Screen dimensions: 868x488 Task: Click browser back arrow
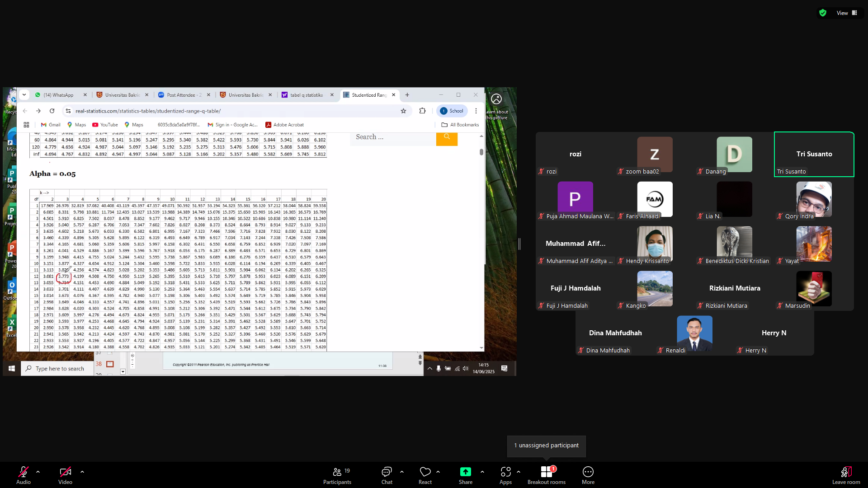(25, 111)
